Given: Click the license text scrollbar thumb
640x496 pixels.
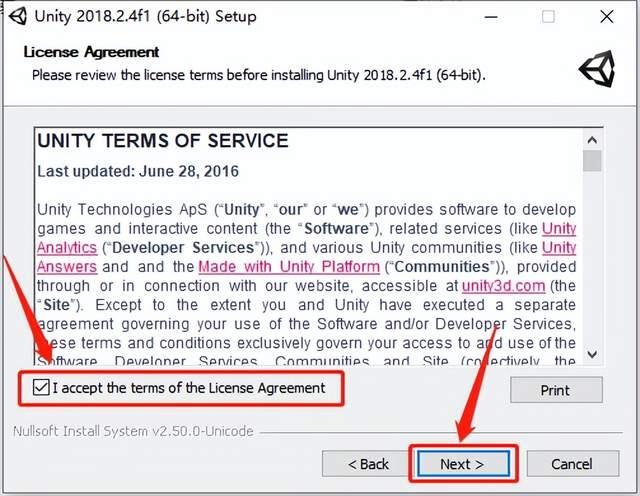Looking at the screenshot, I should point(592,161).
